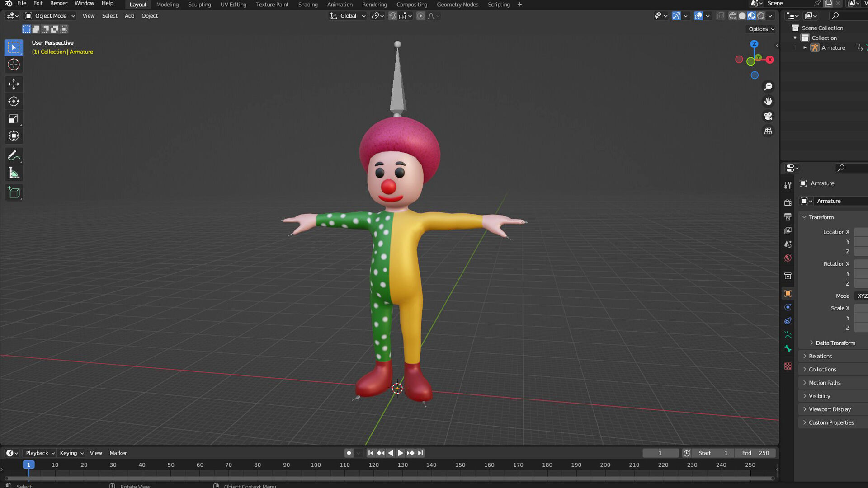Toggle auto keying record button
This screenshot has height=488, width=868.
coord(349,453)
